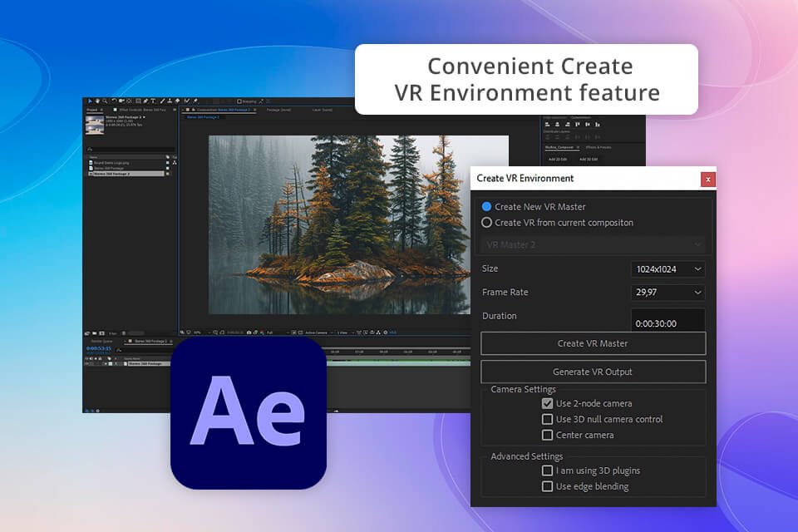This screenshot has height=532, width=798.
Task: Select the Eraser tool
Action: pos(177,101)
